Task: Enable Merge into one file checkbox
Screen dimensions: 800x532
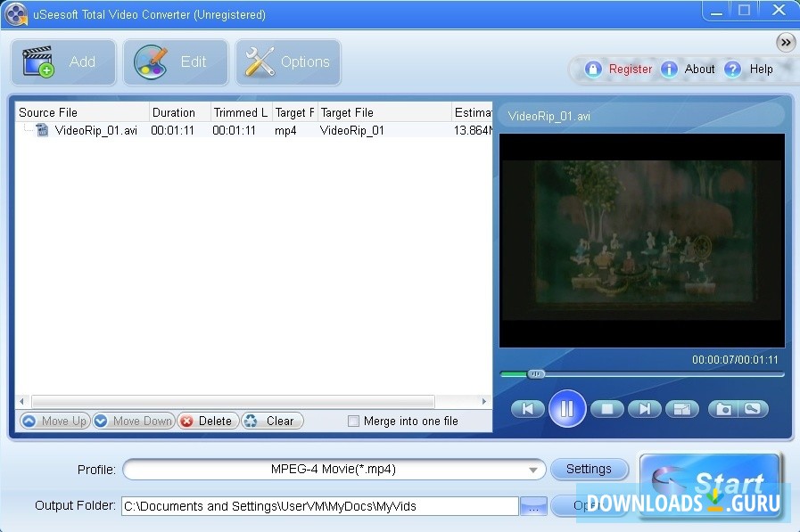Action: pos(353,421)
